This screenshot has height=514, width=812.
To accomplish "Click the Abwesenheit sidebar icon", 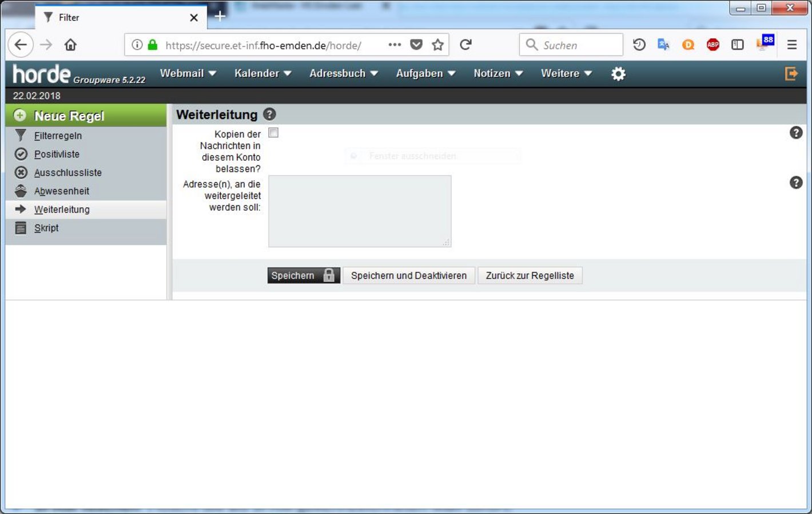I will click(21, 191).
